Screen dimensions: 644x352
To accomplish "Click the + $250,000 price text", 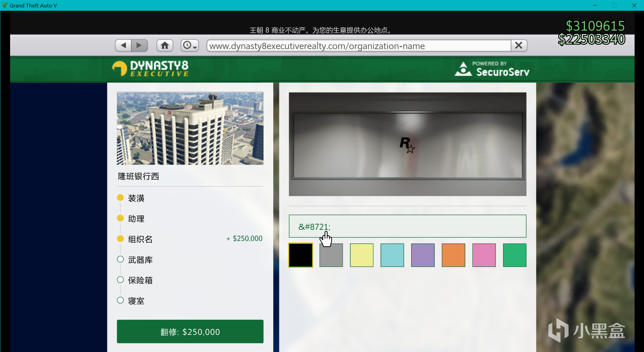I will tap(244, 239).
